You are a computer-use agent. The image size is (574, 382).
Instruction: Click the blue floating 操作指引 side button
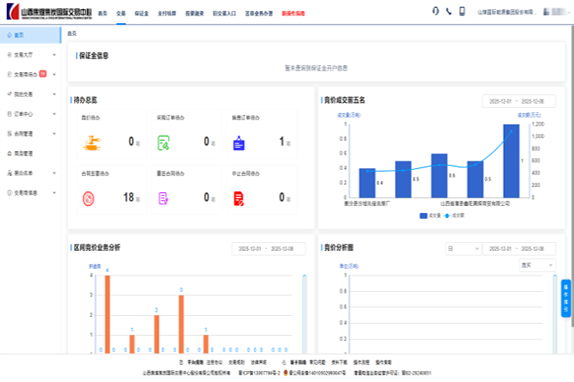[566, 298]
